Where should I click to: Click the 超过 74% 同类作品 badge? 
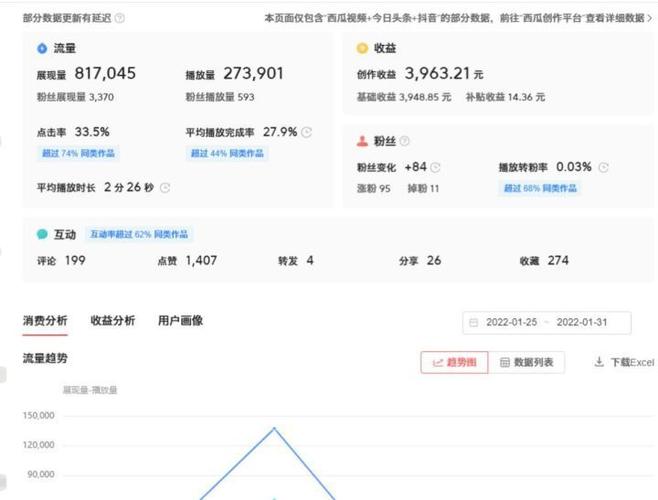click(x=78, y=153)
